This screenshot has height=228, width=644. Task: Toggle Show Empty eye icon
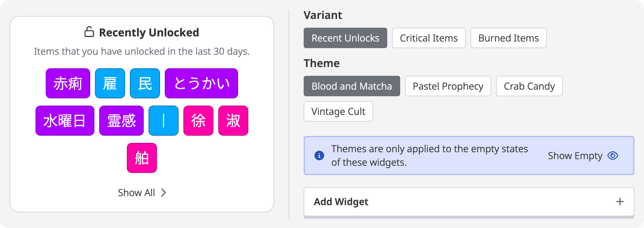(x=612, y=156)
